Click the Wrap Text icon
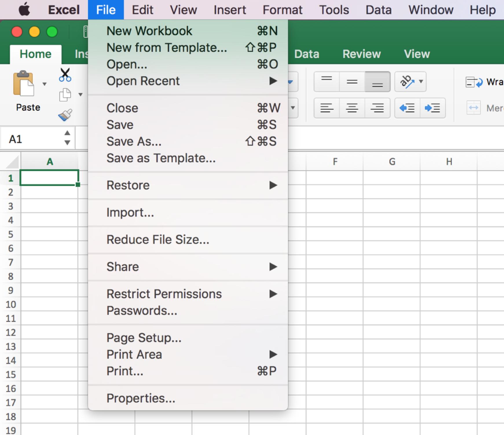 474,82
